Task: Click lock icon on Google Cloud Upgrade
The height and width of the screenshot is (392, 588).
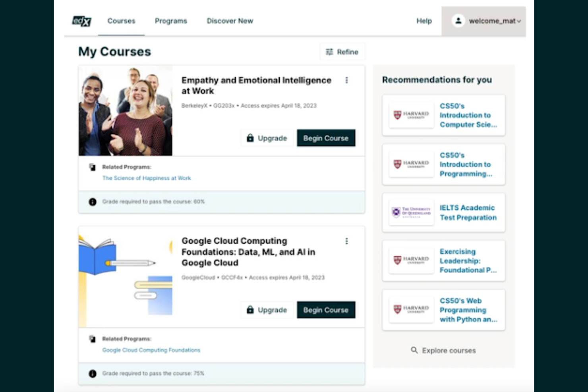Action: (x=250, y=310)
